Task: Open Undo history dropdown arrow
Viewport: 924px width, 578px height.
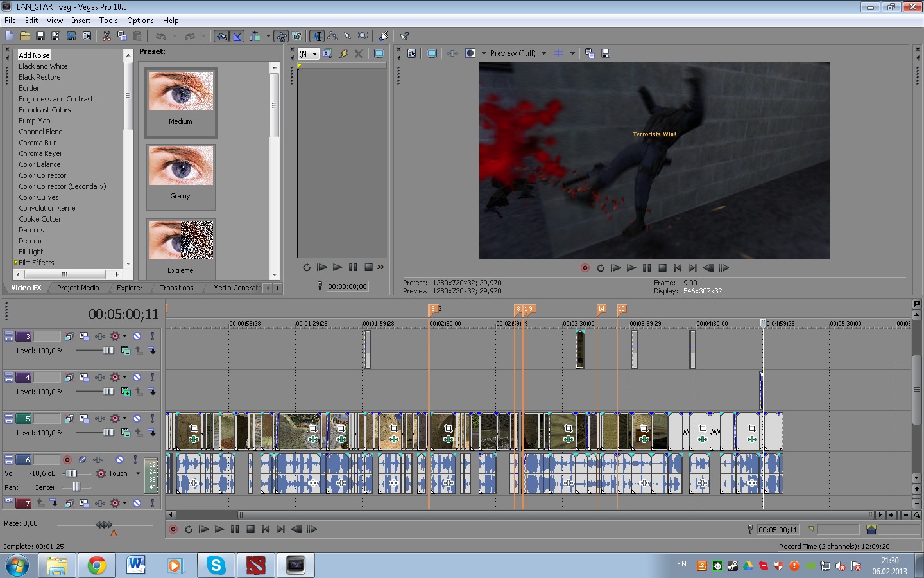Action: 174,36
